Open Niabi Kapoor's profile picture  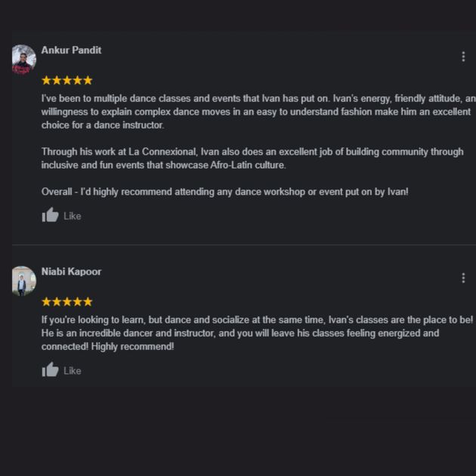pos(23,280)
